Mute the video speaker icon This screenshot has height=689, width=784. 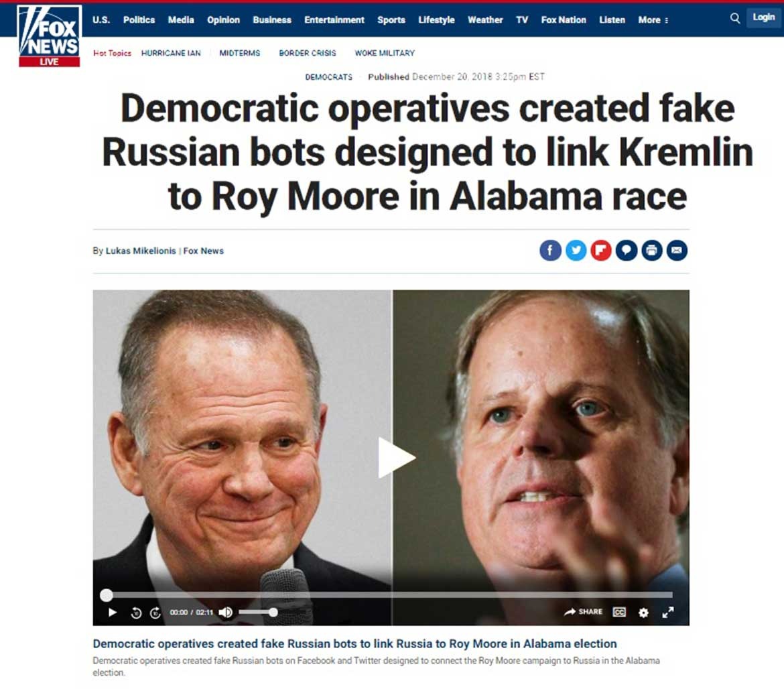(226, 613)
